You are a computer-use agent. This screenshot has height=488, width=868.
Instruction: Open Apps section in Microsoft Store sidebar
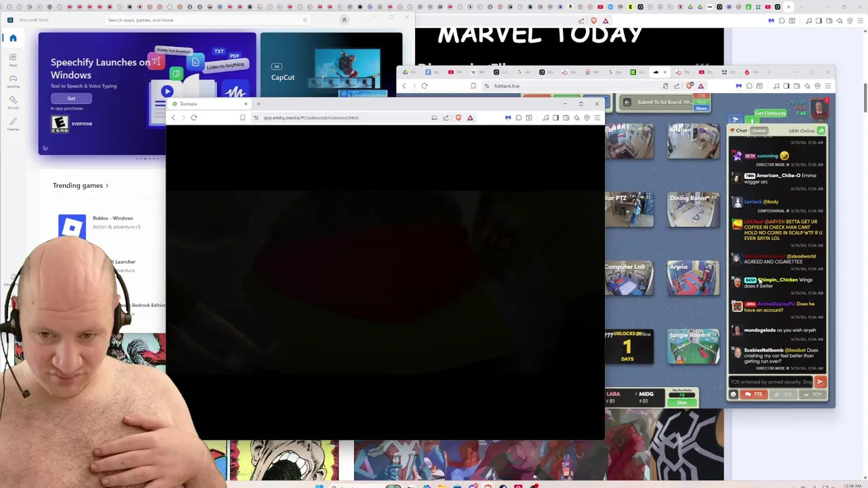[13, 60]
